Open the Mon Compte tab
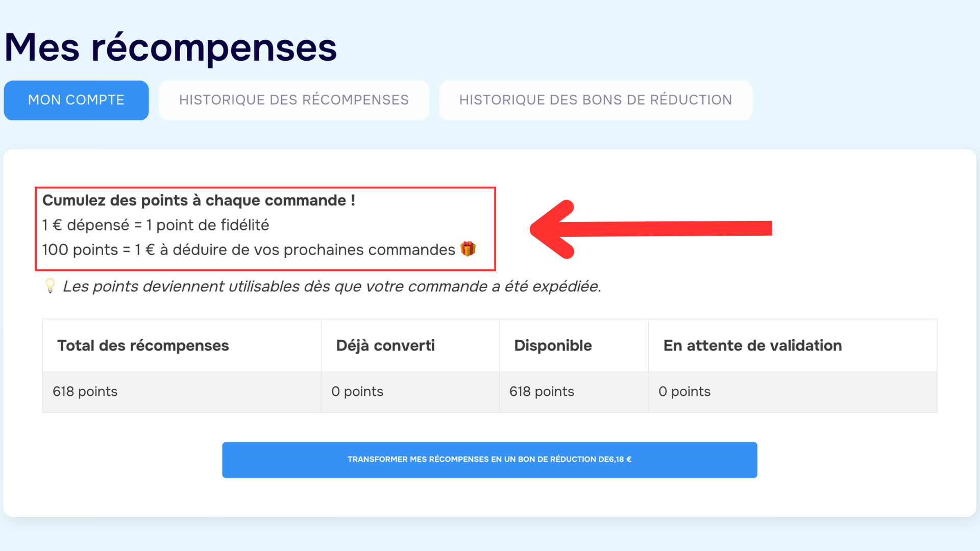The image size is (980, 551). click(76, 100)
